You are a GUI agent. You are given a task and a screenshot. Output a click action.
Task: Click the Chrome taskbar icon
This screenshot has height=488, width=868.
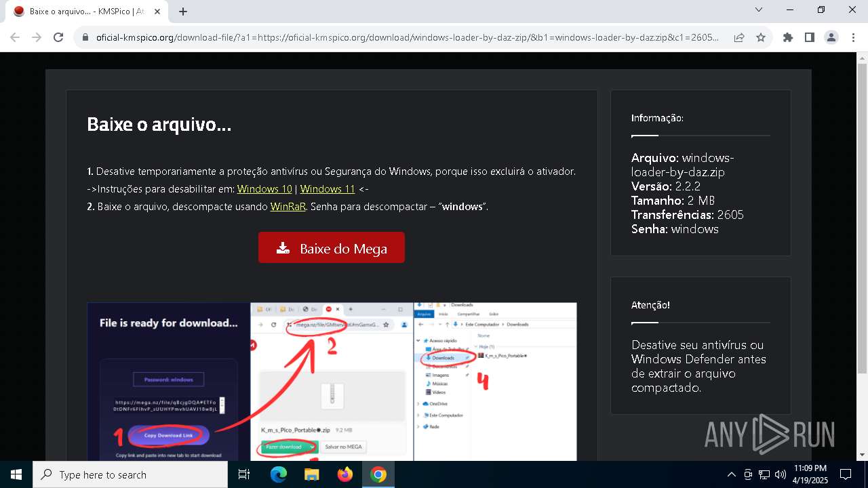pyautogui.click(x=378, y=474)
